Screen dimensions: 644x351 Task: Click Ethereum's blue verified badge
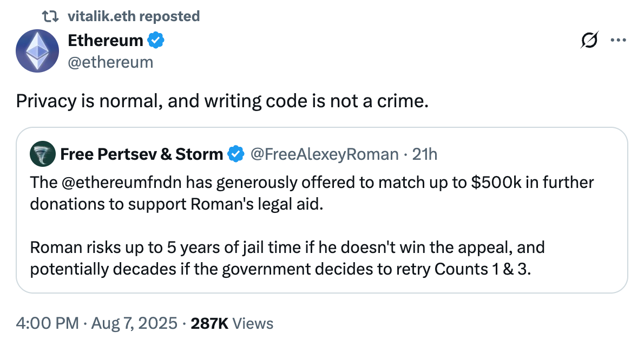(x=156, y=41)
